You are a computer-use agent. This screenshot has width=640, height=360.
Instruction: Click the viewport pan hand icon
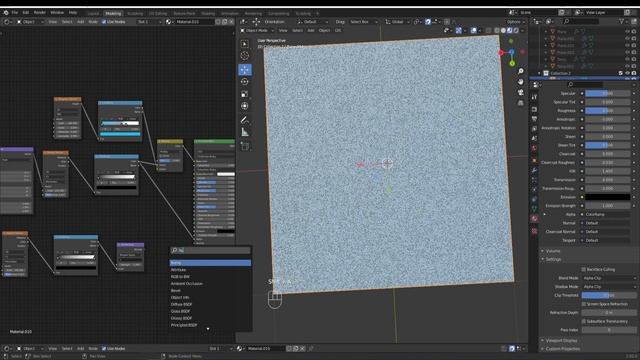[521, 82]
